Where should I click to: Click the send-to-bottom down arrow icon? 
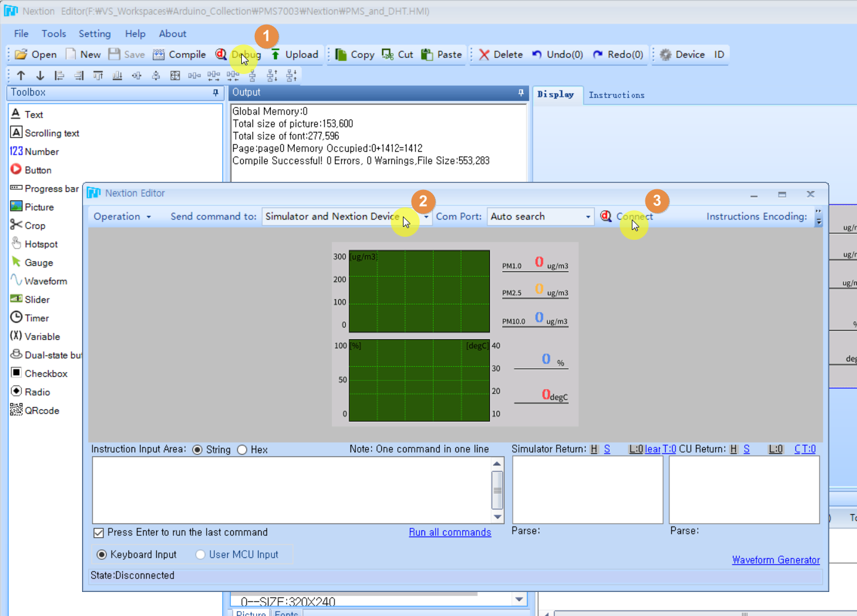[x=40, y=75]
